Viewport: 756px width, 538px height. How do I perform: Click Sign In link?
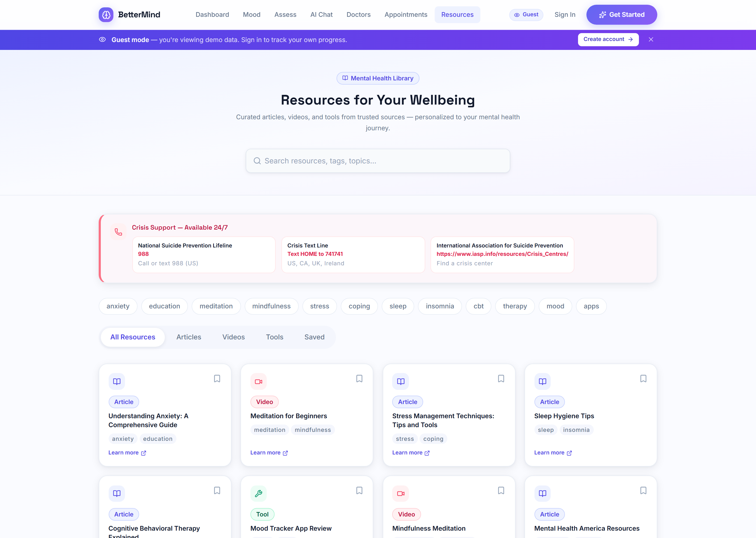point(565,14)
